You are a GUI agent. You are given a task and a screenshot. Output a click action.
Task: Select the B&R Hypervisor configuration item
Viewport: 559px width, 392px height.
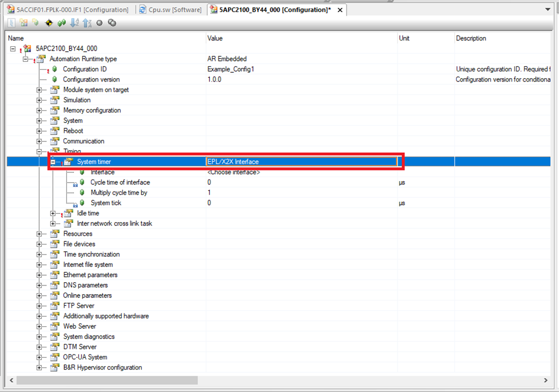pos(102,368)
